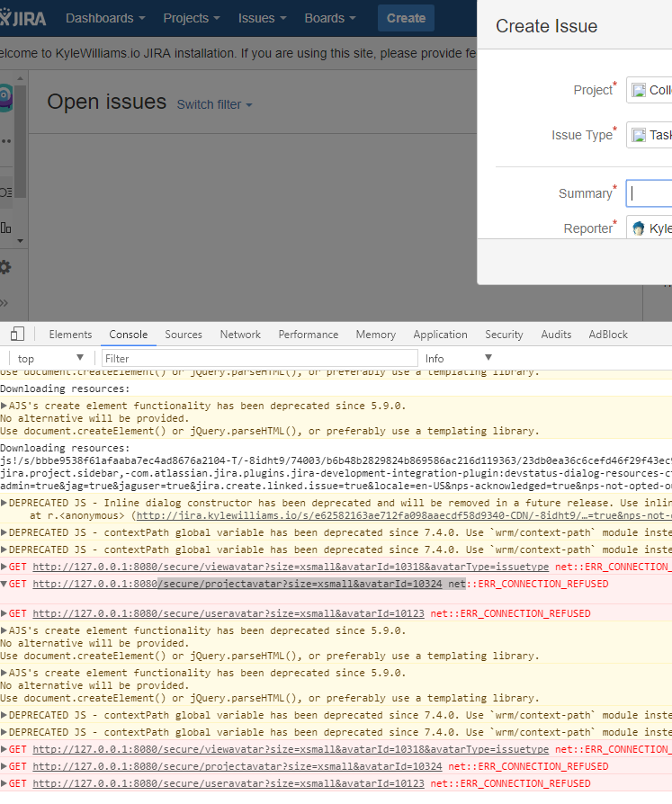Expand the first viewavatar GET error entry
This screenshot has height=804, width=672.
pyautogui.click(x=4, y=567)
